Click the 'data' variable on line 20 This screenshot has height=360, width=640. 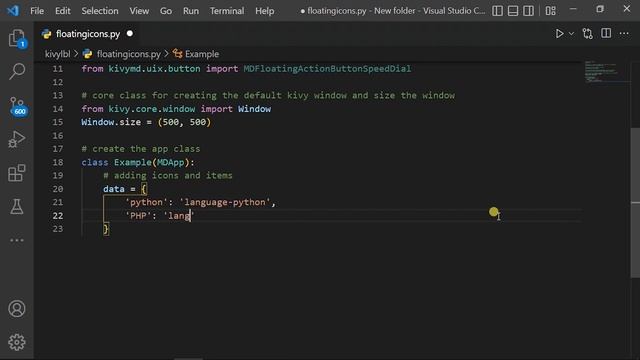click(x=113, y=189)
